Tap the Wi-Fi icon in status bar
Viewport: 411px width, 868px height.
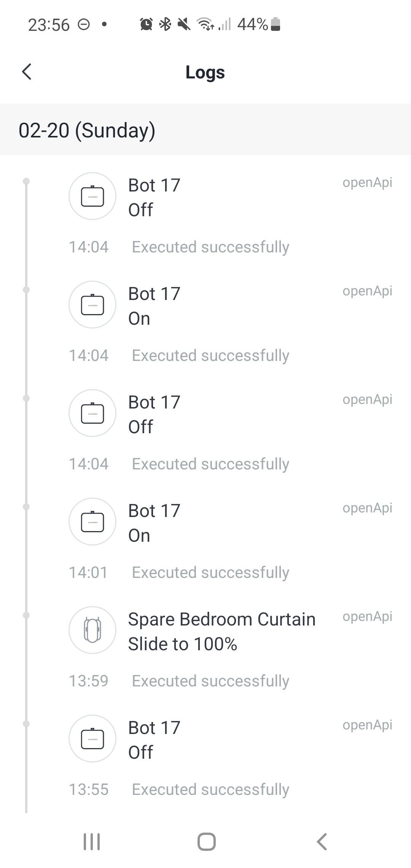coord(205,25)
